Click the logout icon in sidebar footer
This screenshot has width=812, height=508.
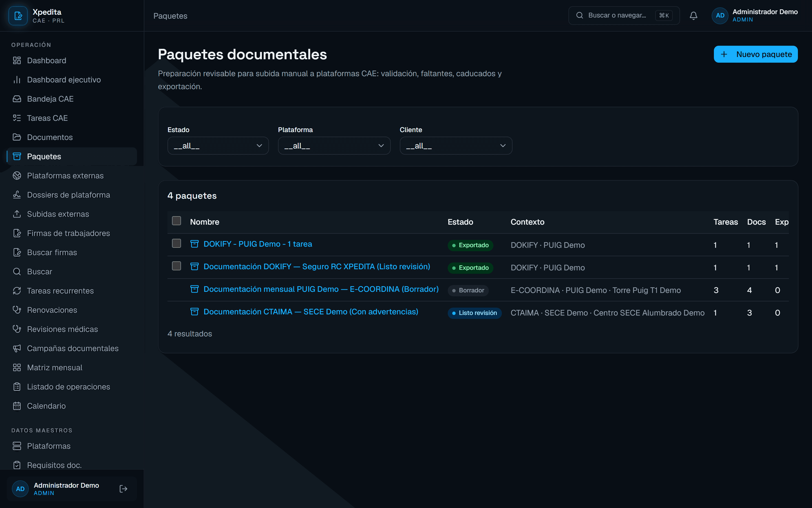pos(123,489)
